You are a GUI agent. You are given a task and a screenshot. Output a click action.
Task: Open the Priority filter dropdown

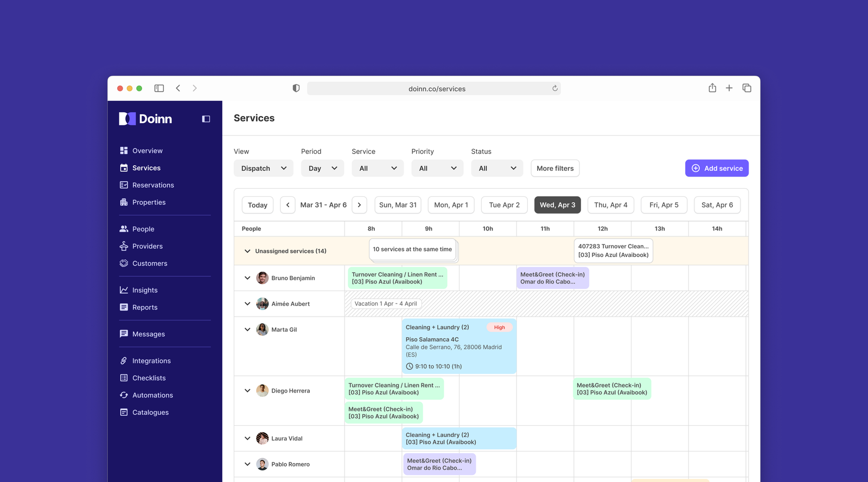437,168
